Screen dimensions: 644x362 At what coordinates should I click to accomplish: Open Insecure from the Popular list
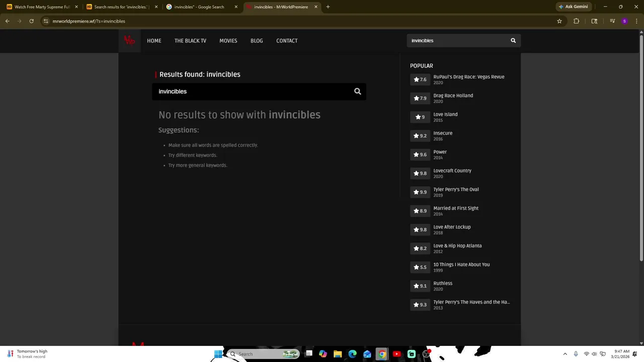(x=443, y=133)
